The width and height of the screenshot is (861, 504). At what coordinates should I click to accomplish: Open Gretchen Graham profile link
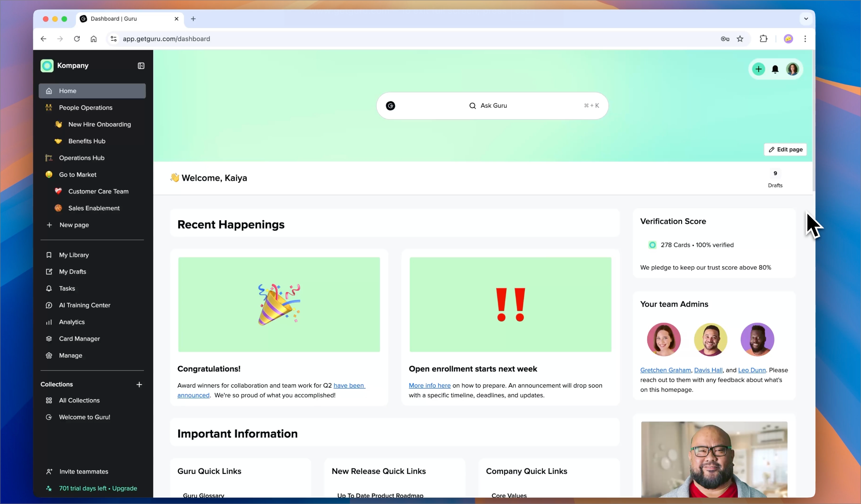[665, 370]
